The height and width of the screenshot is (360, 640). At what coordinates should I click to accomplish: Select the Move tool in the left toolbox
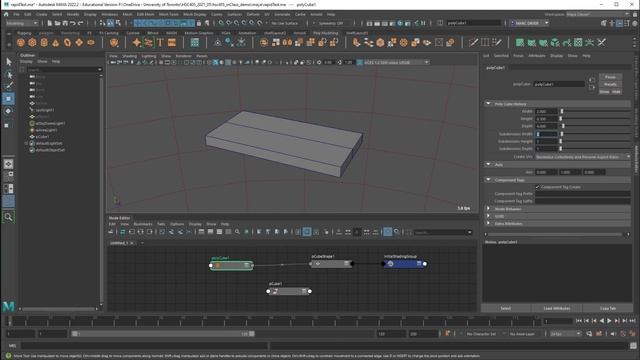(9, 99)
